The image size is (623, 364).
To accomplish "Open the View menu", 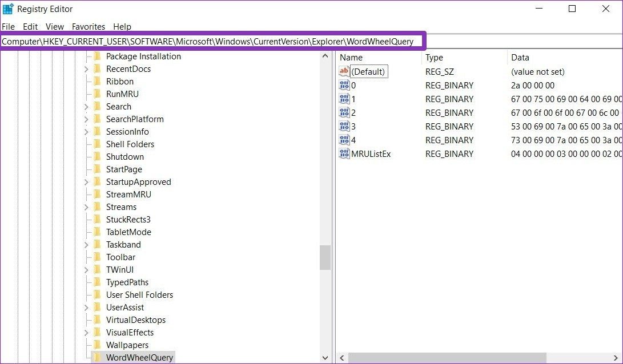I will [55, 27].
